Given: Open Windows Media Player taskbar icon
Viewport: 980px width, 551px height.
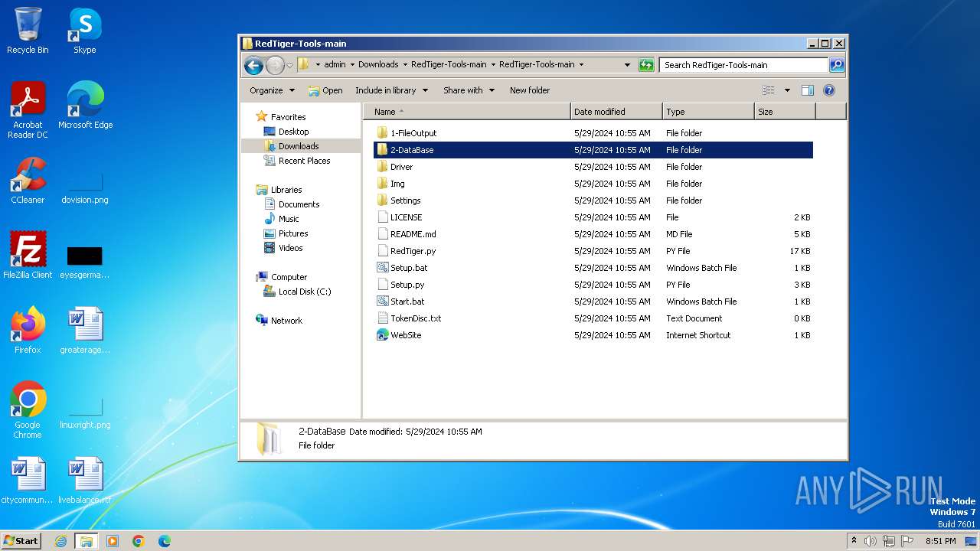Looking at the screenshot, I should 113,541.
